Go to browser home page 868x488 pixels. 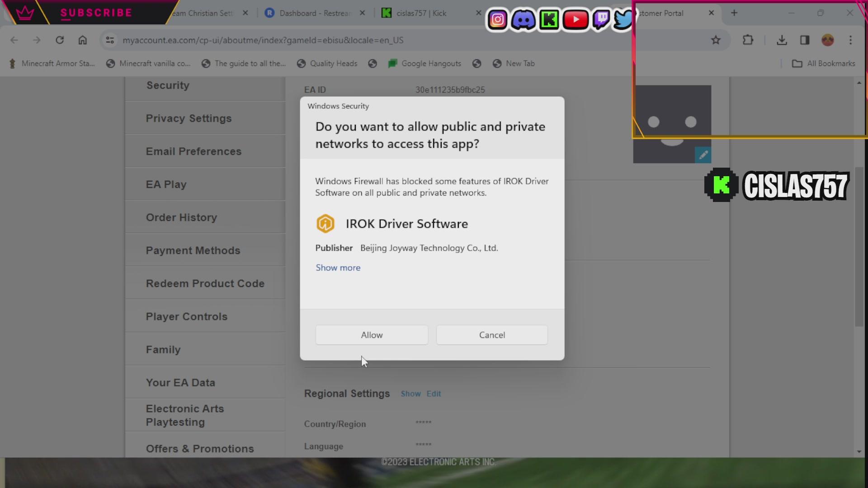click(x=82, y=40)
